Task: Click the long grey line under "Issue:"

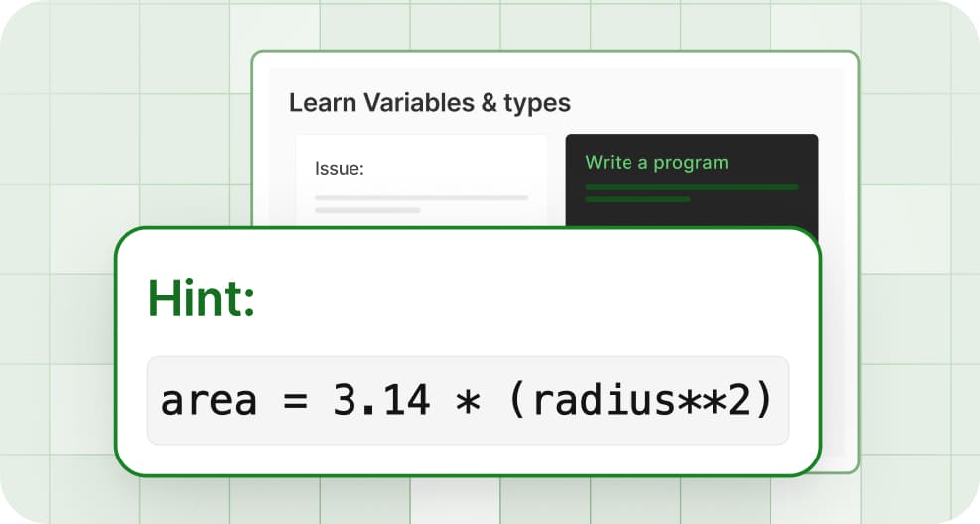Action: 421,197
